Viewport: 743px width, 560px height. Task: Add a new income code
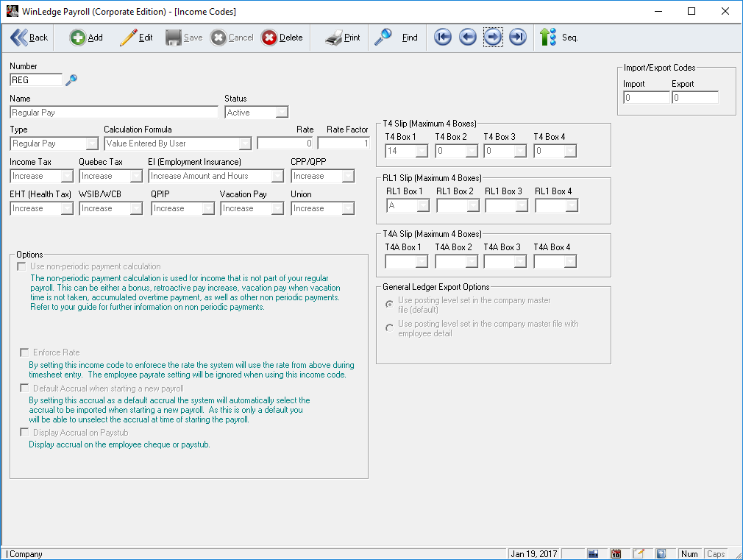(86, 38)
